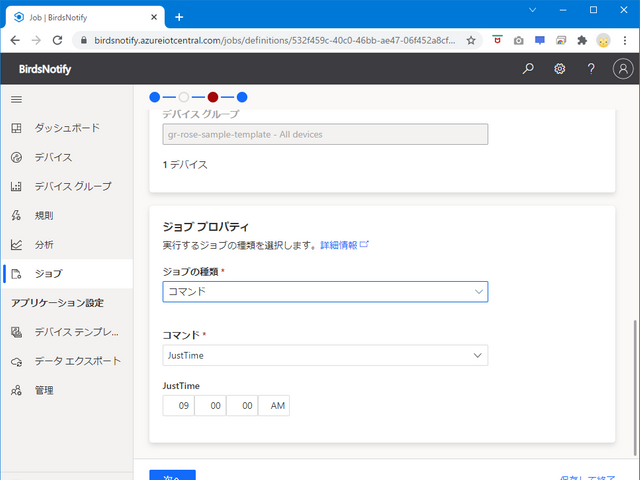Click the blue 次へ button

[172, 475]
